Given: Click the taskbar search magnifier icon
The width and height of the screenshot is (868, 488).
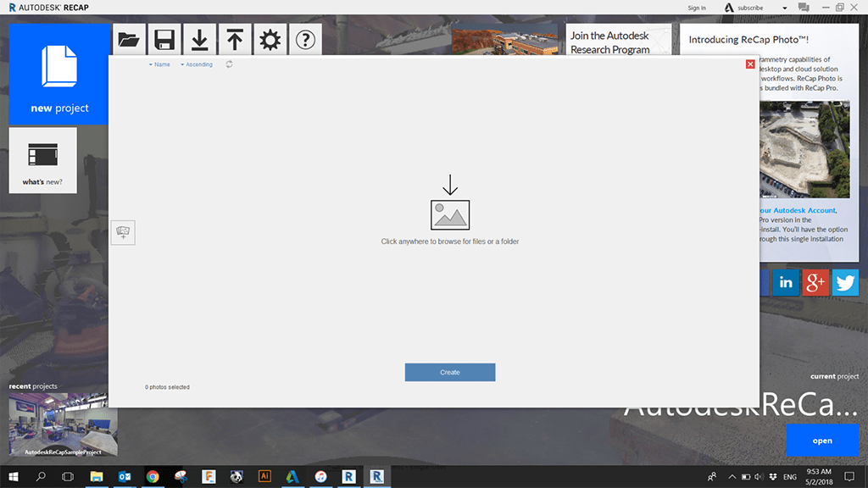Looking at the screenshot, I should (x=41, y=476).
